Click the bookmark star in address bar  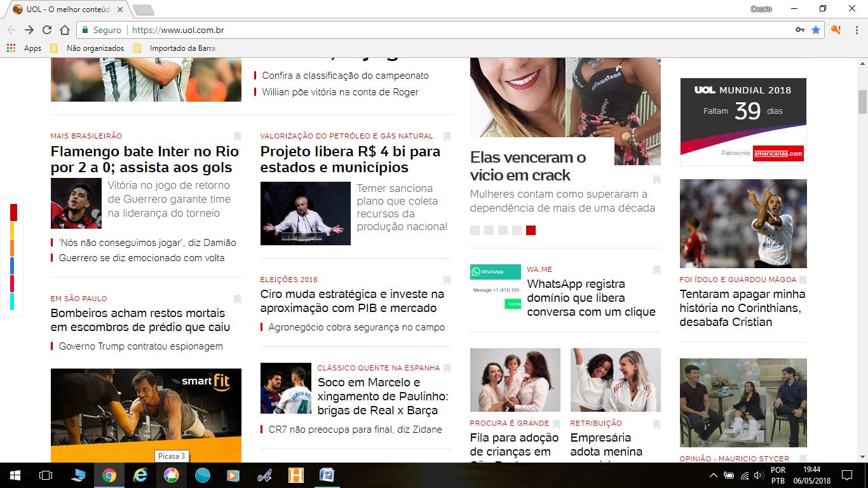coord(816,30)
